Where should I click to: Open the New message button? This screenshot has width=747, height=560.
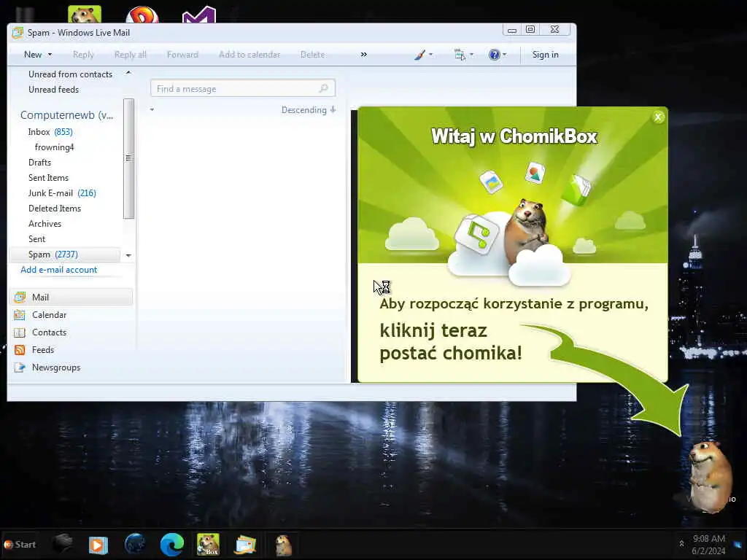click(33, 55)
